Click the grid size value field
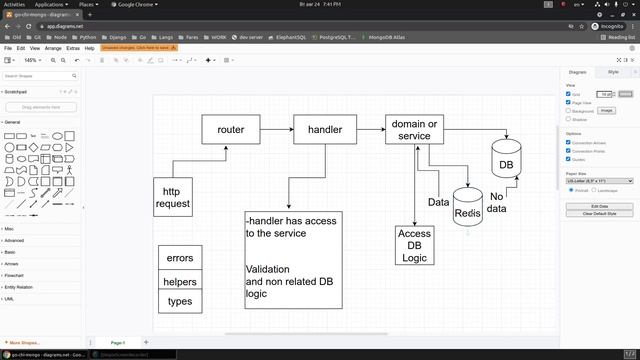Image resolution: width=640 pixels, height=360 pixels. pos(604,94)
